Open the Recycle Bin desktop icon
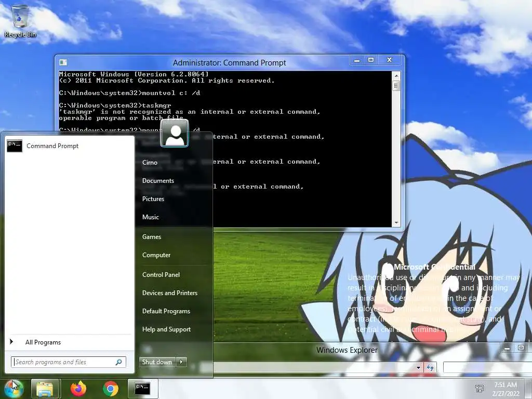This screenshot has height=399, width=532. pyautogui.click(x=20, y=21)
